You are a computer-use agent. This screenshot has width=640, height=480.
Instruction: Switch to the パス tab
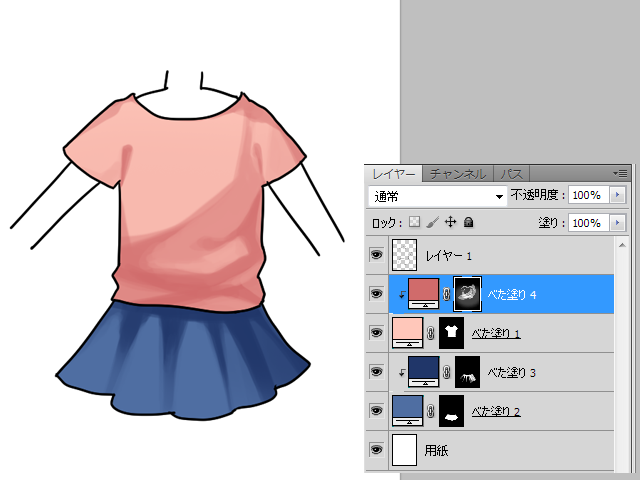click(x=511, y=173)
